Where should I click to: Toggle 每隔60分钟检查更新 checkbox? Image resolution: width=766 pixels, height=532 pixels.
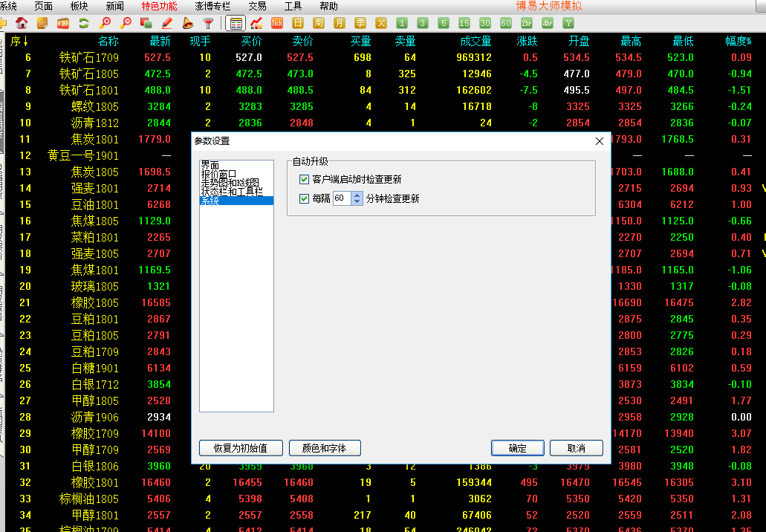pos(304,198)
